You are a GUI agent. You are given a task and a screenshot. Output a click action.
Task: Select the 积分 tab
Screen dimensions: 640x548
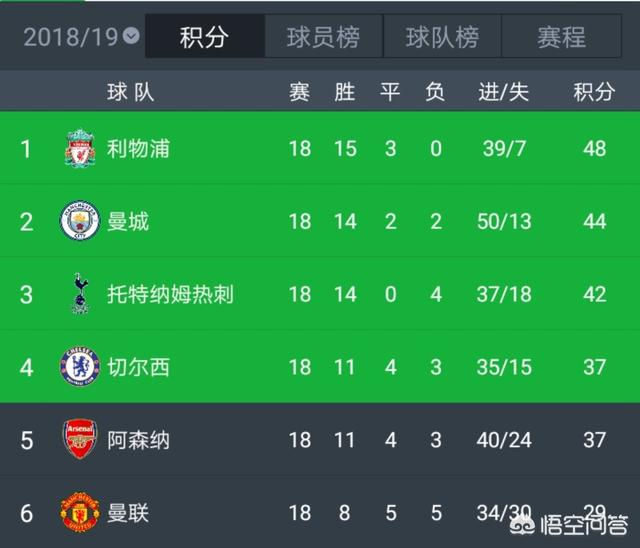[204, 38]
